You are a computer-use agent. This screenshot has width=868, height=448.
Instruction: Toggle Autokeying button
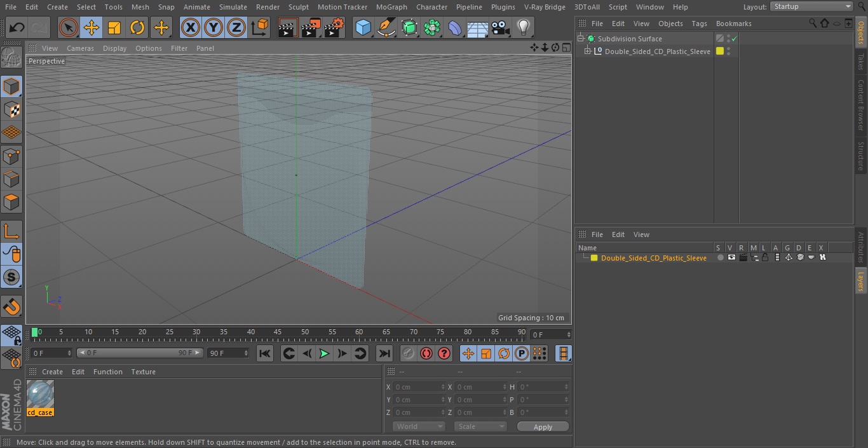(x=426, y=353)
